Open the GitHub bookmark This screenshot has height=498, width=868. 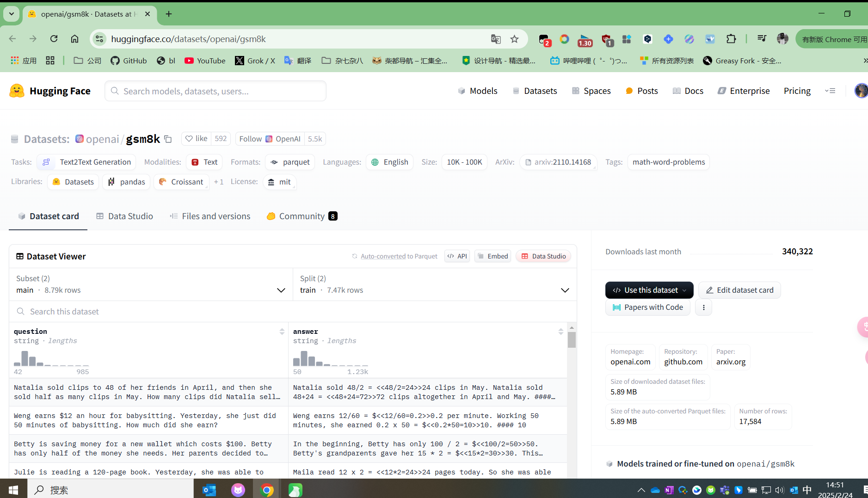(129, 61)
